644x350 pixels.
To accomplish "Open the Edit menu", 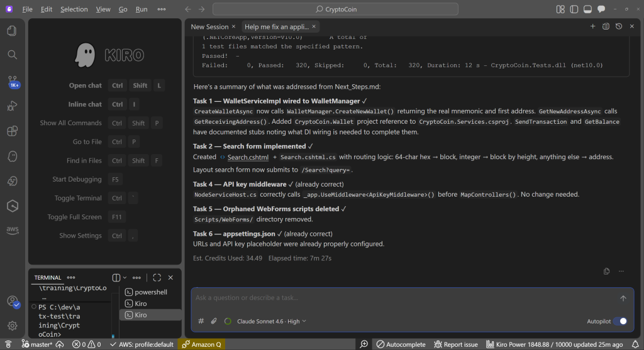I will click(x=47, y=9).
